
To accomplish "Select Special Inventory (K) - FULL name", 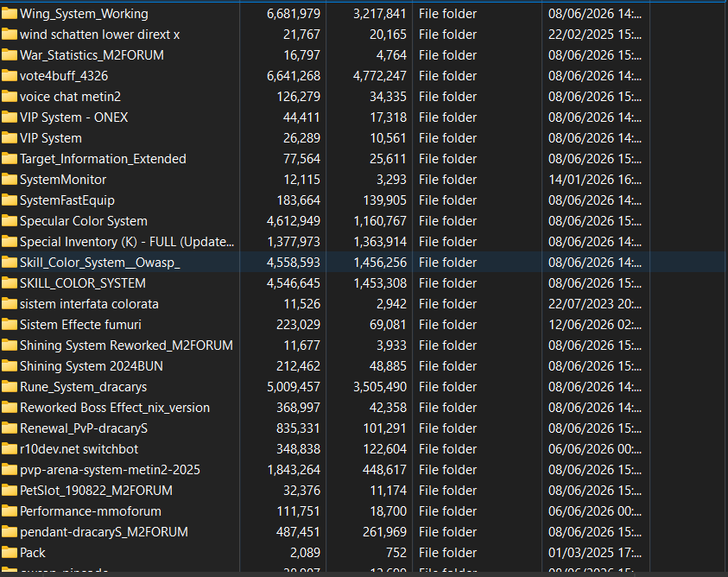I will [x=127, y=242].
